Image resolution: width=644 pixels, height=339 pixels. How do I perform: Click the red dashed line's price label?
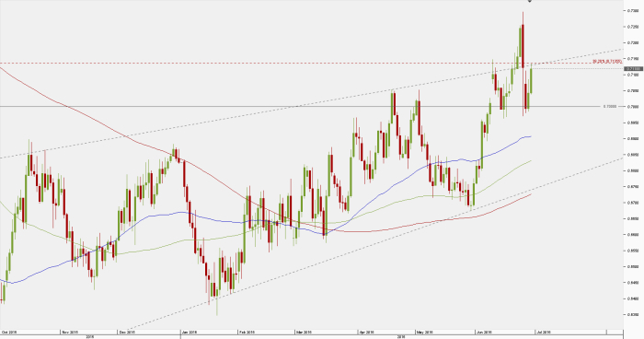[x=607, y=62]
